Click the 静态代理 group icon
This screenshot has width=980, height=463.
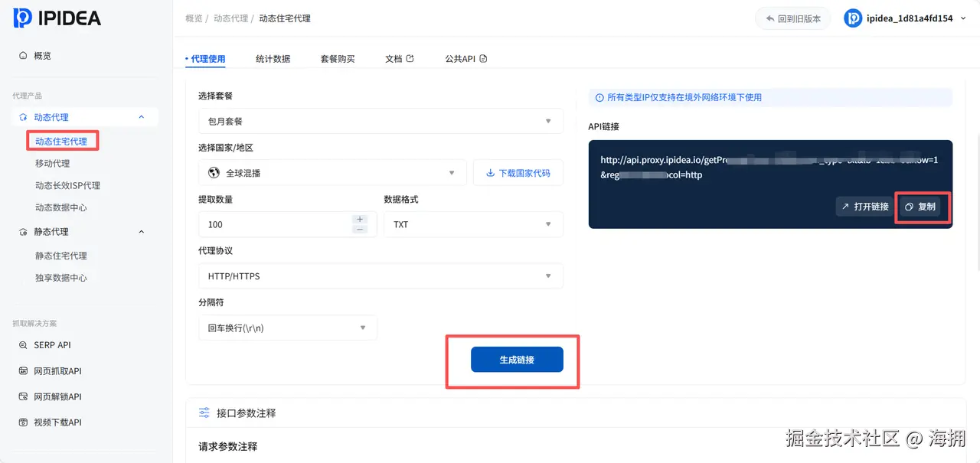pos(23,231)
